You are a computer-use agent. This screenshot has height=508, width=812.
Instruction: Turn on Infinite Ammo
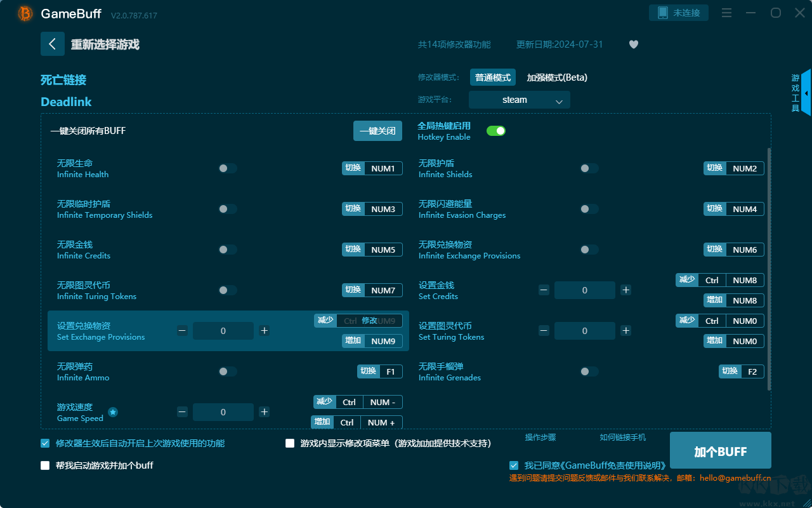click(228, 371)
